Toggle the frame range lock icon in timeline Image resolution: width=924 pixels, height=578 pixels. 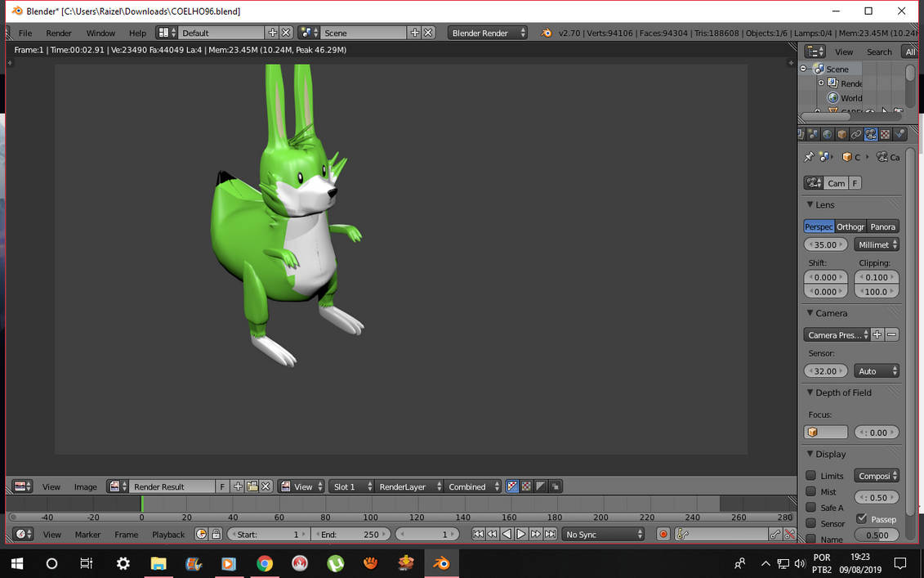(x=216, y=534)
